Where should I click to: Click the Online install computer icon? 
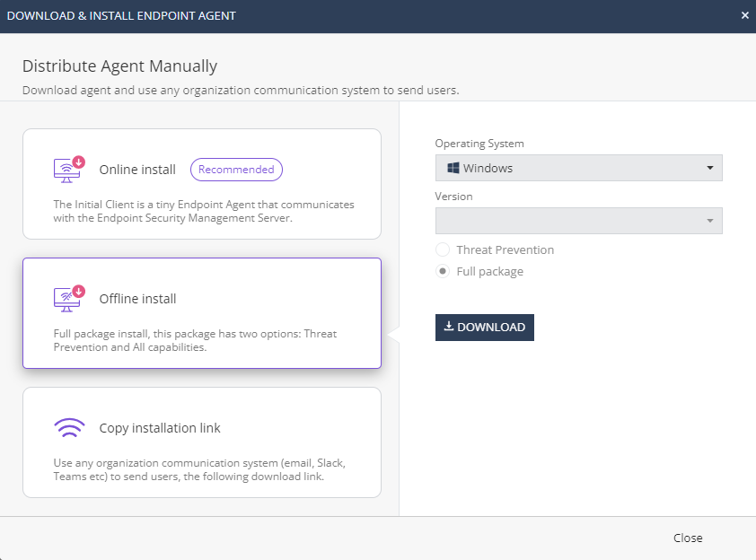pos(69,170)
